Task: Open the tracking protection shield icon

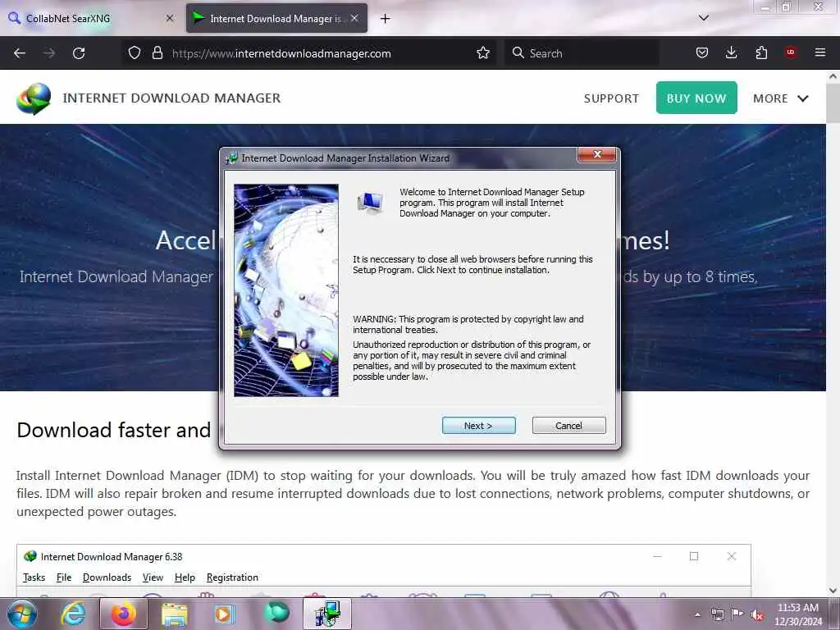Action: point(135,53)
